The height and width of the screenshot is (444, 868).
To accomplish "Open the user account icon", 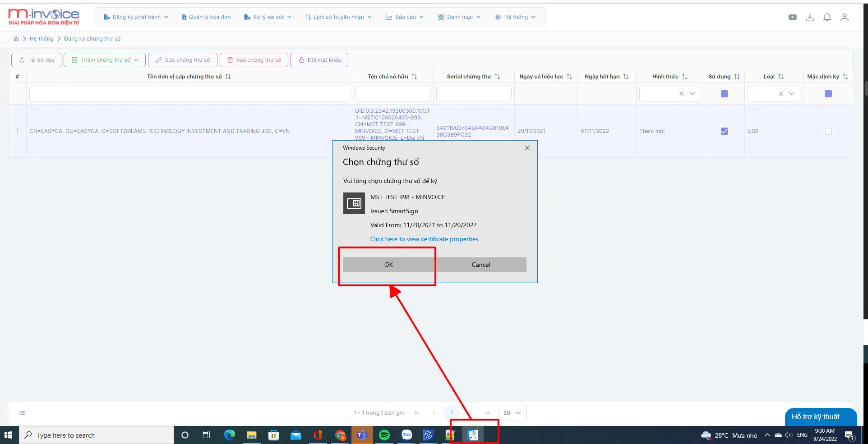I will [x=845, y=17].
